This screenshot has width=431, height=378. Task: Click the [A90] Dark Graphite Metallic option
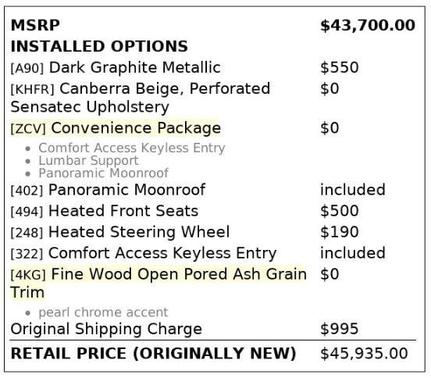(x=115, y=67)
